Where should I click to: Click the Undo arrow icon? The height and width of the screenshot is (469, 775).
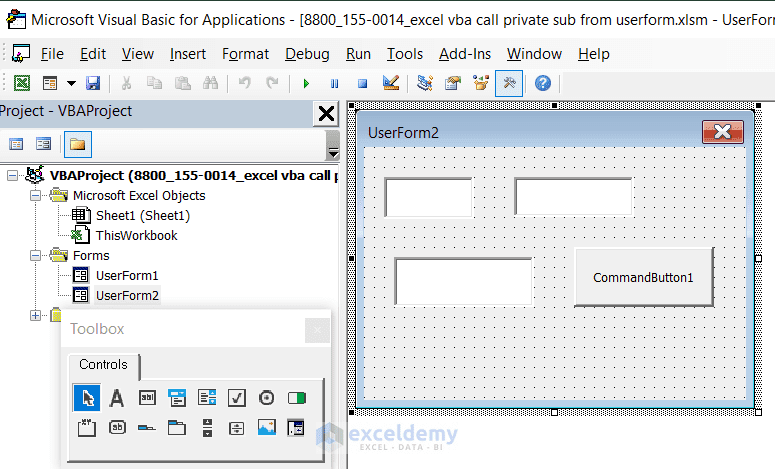click(x=245, y=83)
